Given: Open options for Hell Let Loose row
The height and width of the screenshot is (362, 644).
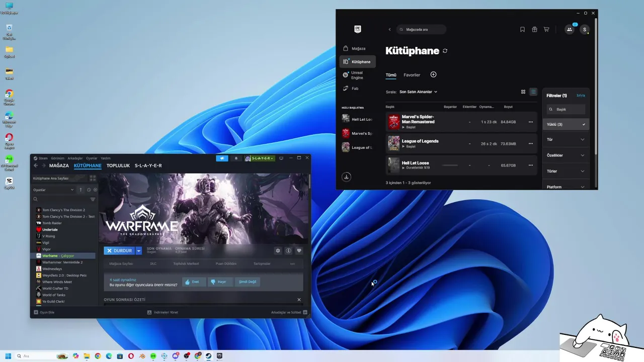Looking at the screenshot, I should (x=530, y=165).
